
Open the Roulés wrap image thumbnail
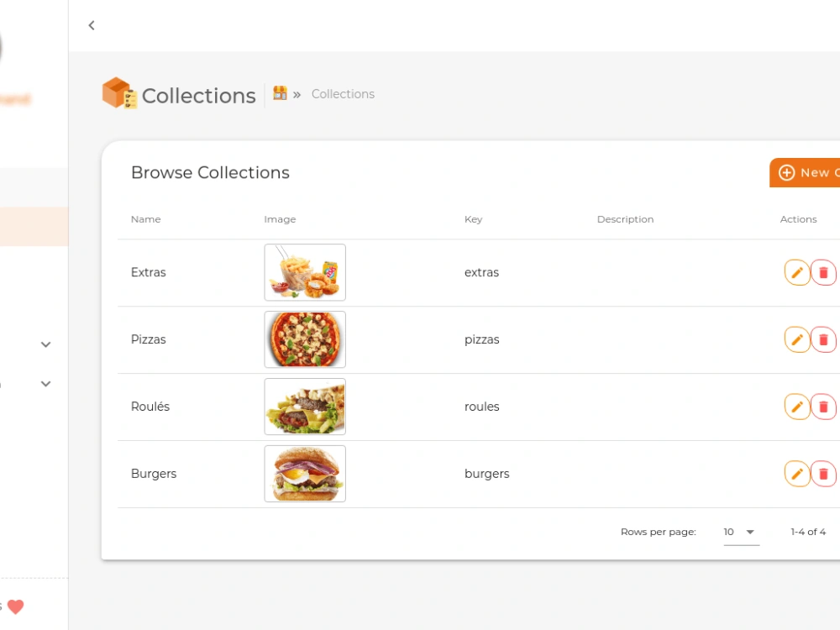(305, 406)
